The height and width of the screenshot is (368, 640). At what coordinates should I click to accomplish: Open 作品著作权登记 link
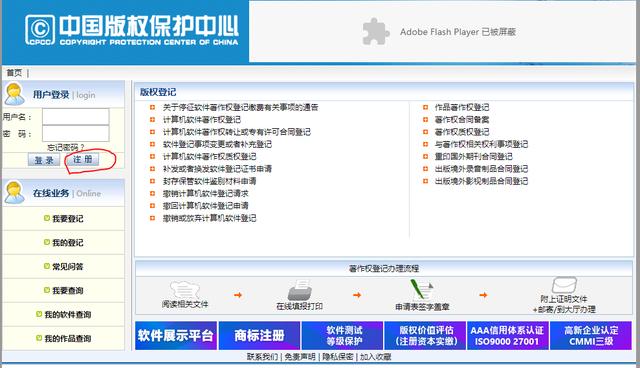[x=462, y=107]
